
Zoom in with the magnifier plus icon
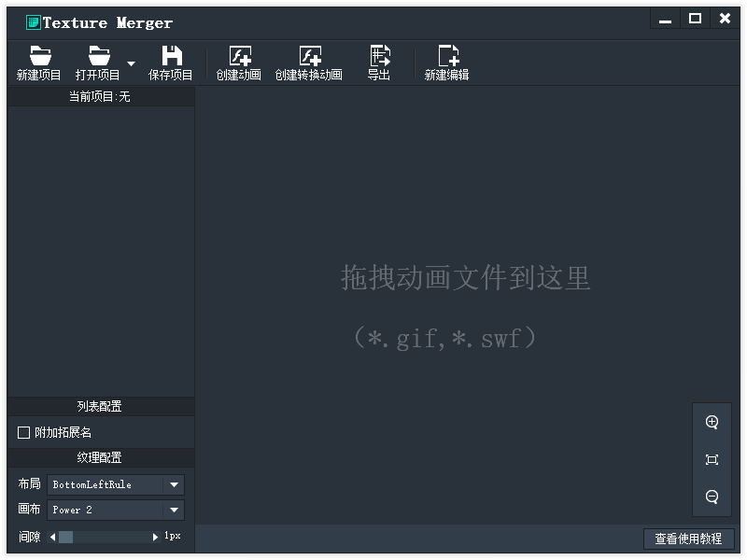(712, 422)
